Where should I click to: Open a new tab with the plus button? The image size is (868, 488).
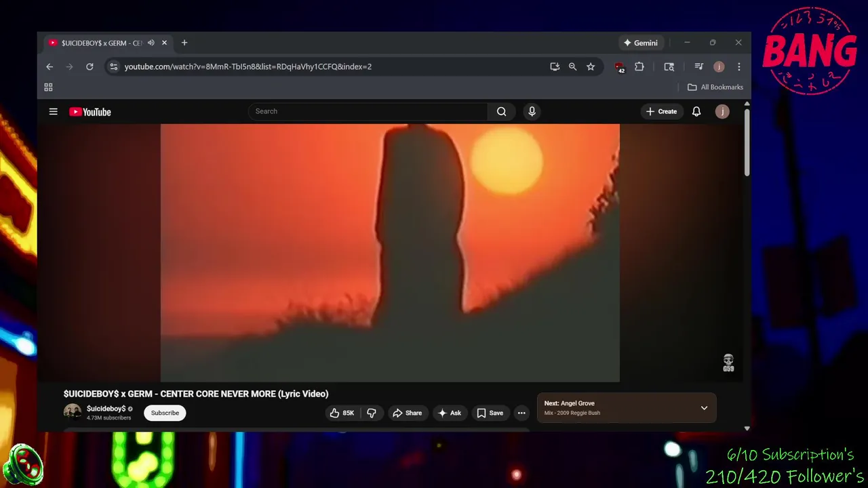tap(184, 43)
